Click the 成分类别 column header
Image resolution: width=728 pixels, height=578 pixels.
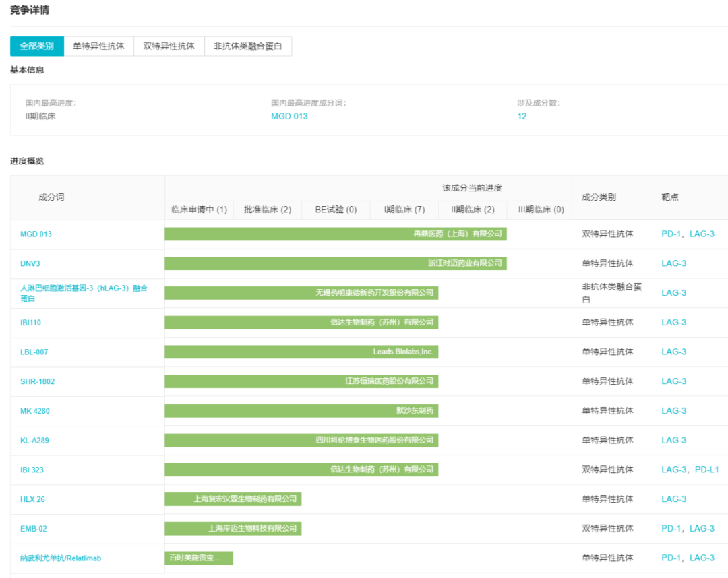[599, 197]
